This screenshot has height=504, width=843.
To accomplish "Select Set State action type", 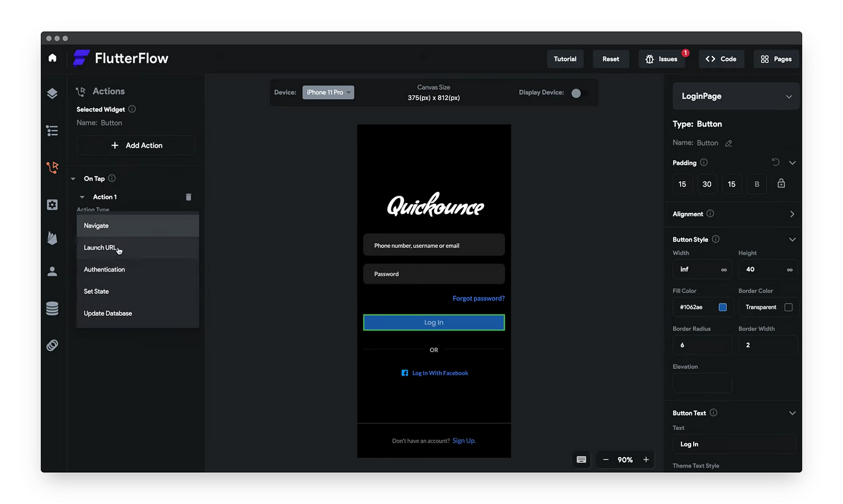I will [x=138, y=291].
